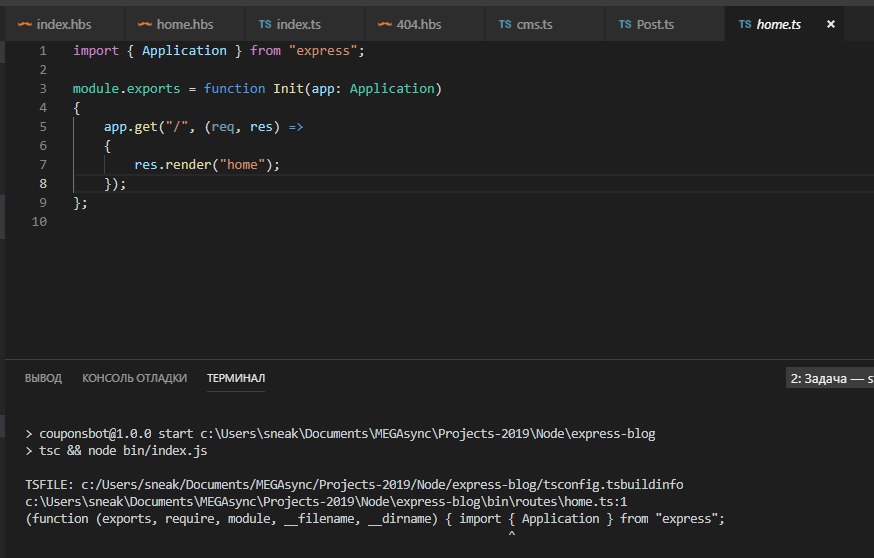874x558 pixels.
Task: Click line number 1 in gutter
Action: click(x=43, y=51)
